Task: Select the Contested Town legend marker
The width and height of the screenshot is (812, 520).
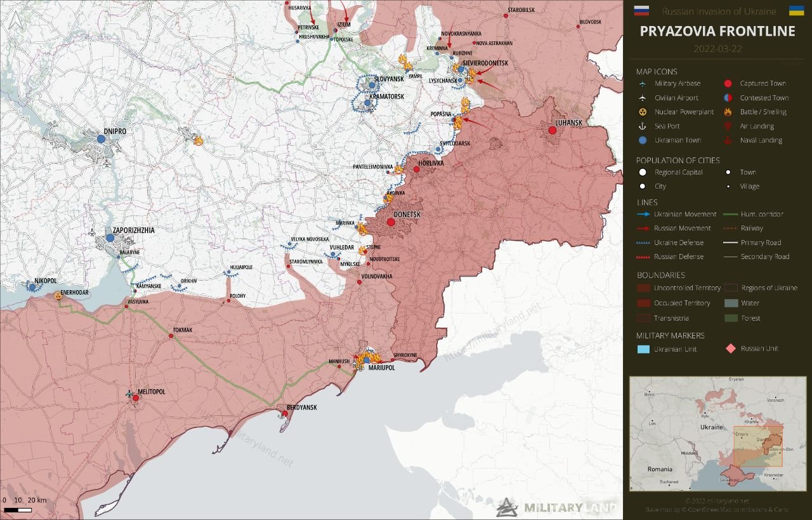Action: [x=728, y=98]
